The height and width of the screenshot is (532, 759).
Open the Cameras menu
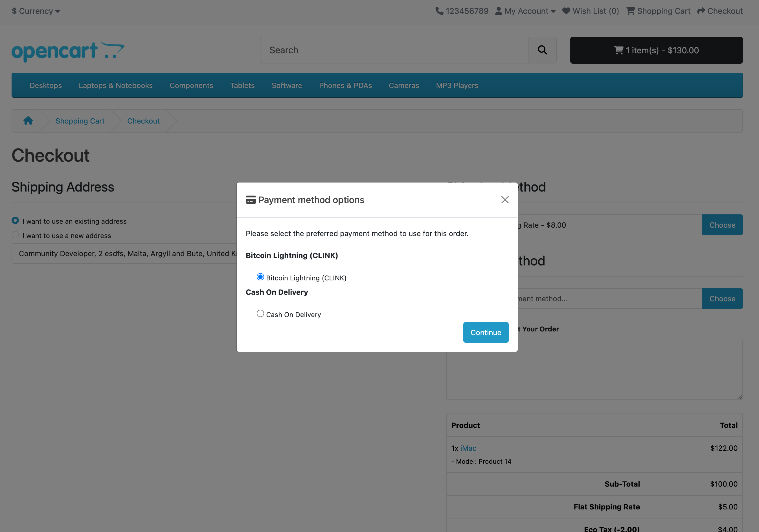404,85
